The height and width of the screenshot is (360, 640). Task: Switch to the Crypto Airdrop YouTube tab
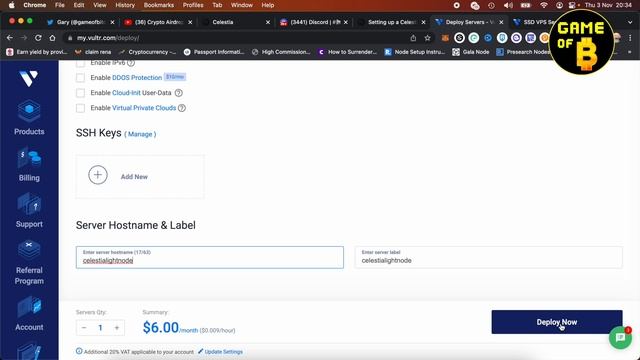pyautogui.click(x=158, y=22)
